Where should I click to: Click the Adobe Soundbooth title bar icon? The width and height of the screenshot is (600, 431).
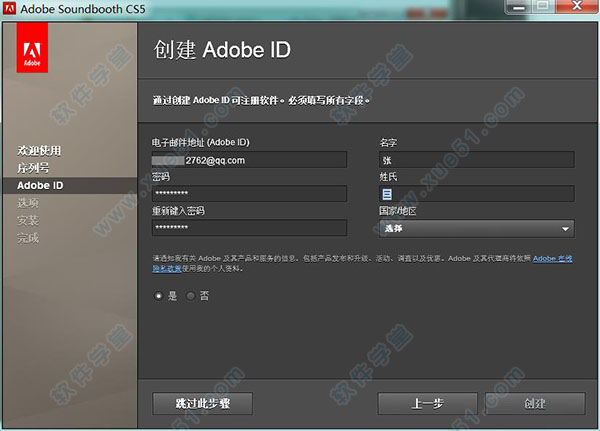(x=10, y=8)
